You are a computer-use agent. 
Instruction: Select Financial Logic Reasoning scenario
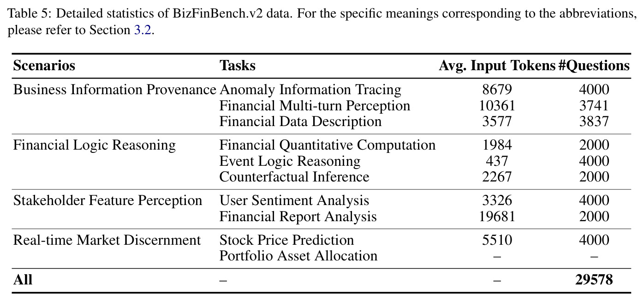click(x=94, y=145)
